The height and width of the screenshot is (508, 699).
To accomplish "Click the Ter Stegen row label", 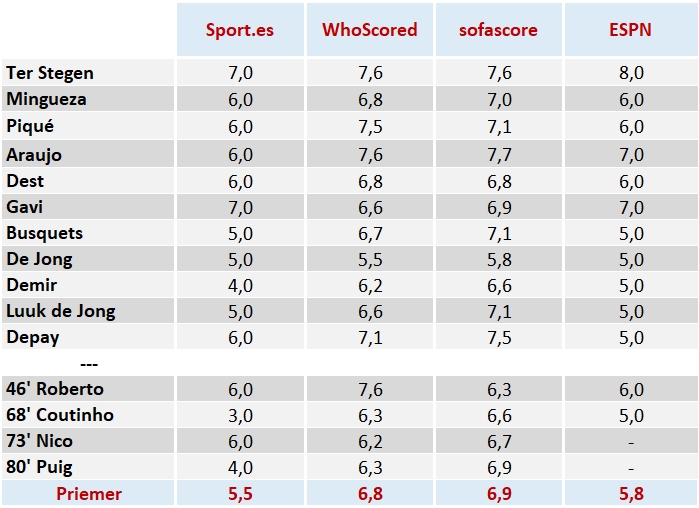I will point(50,73).
